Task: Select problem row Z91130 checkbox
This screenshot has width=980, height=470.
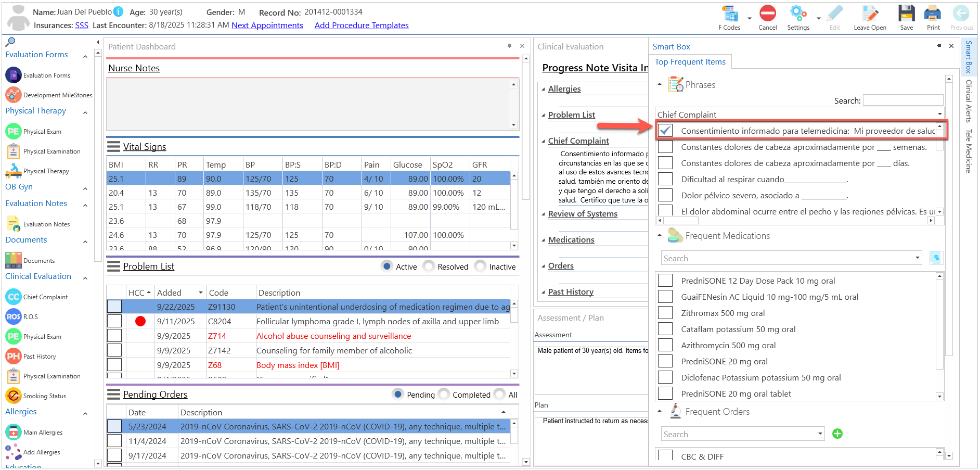Action: pyautogui.click(x=114, y=307)
